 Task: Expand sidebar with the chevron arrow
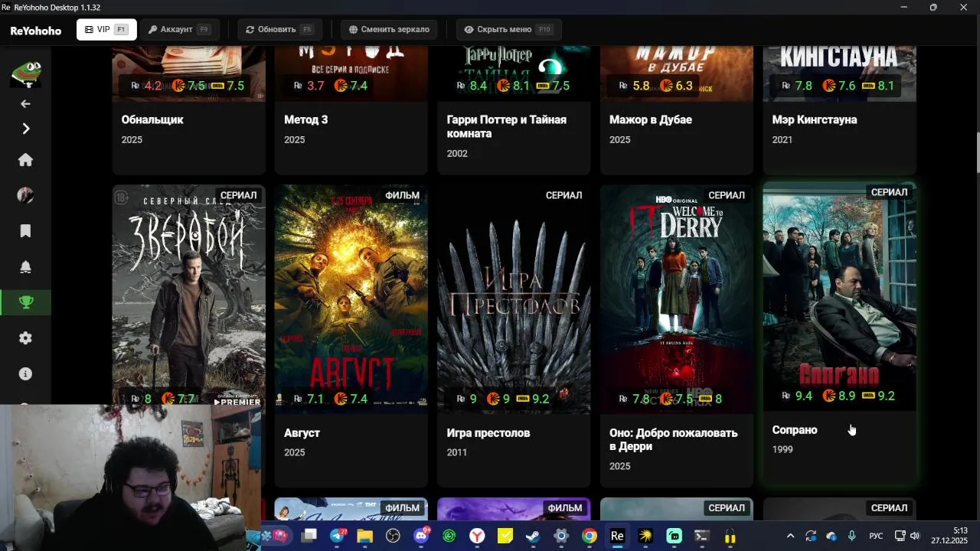pos(25,129)
